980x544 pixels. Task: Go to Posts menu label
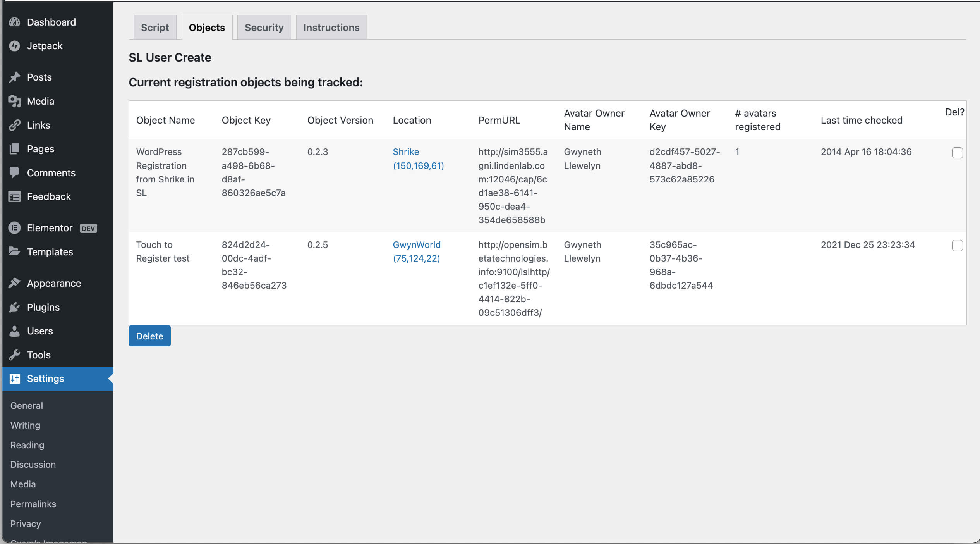[x=39, y=77]
